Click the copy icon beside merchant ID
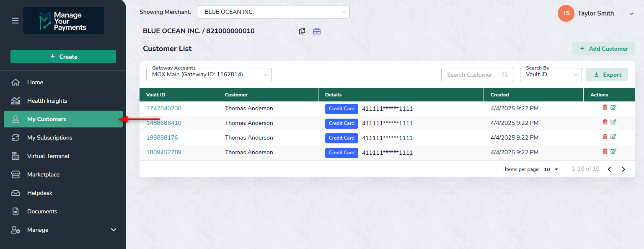Screen dimensions: 644x249 click(x=302, y=31)
